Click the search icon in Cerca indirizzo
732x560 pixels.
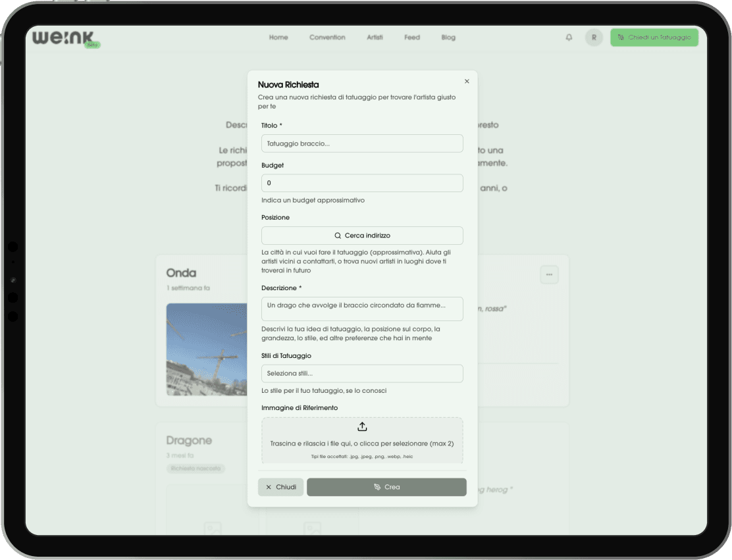pyautogui.click(x=338, y=236)
